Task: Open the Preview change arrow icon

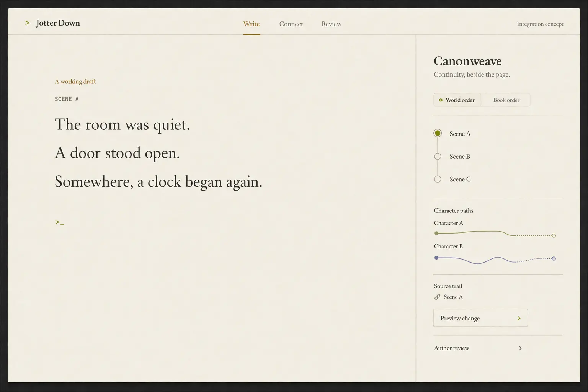Action: 519,318
